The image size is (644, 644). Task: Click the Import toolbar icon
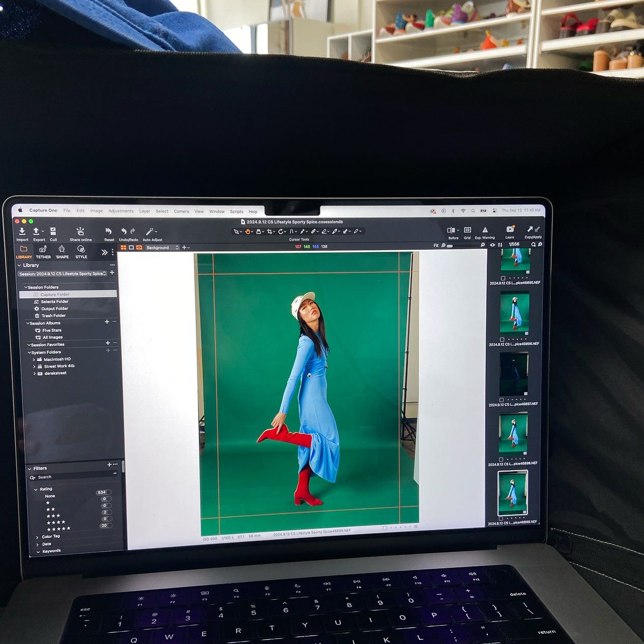pos(22,231)
